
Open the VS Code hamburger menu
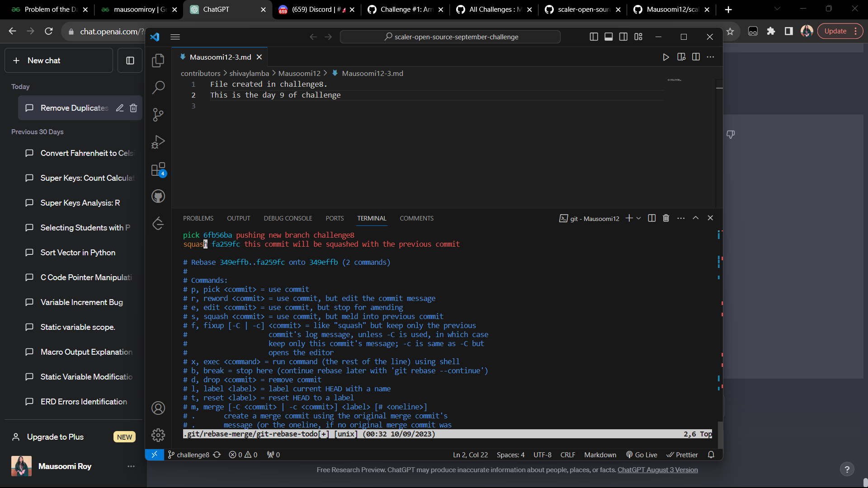175,37
